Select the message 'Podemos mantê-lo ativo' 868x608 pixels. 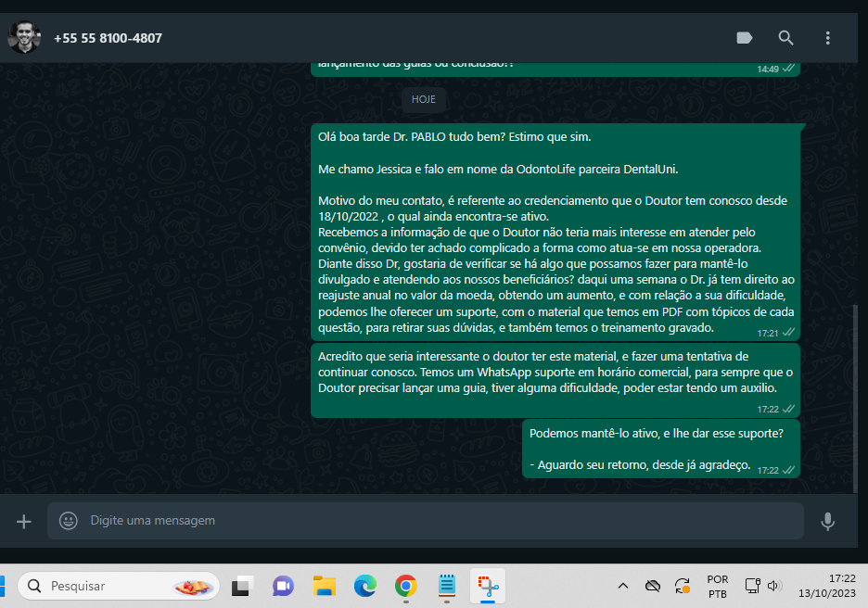661,449
